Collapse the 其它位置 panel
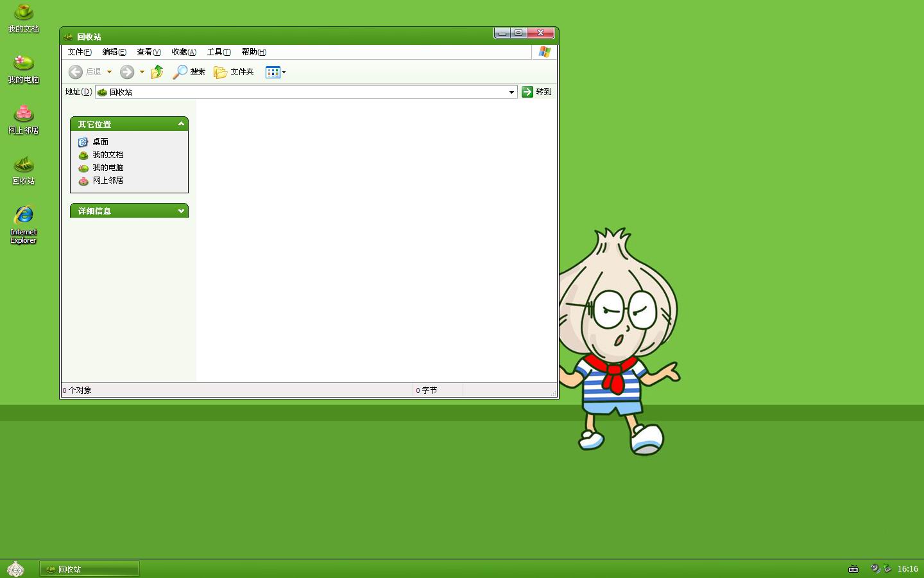 (181, 124)
